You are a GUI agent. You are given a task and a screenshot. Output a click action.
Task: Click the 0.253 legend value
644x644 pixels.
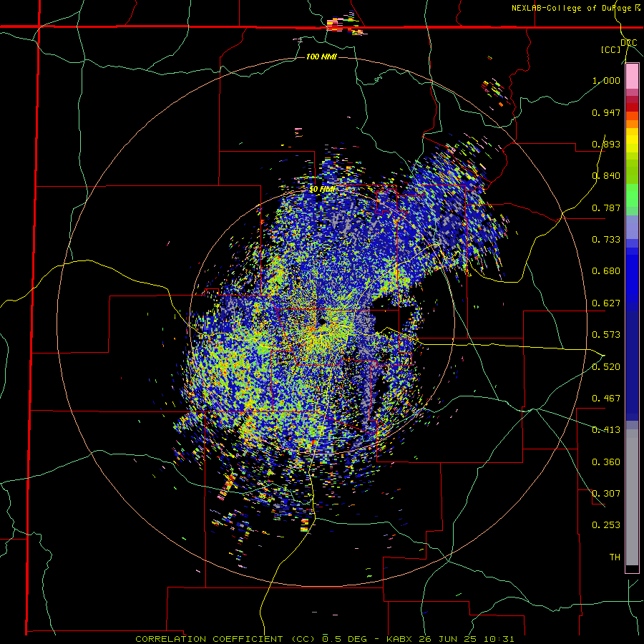point(606,525)
